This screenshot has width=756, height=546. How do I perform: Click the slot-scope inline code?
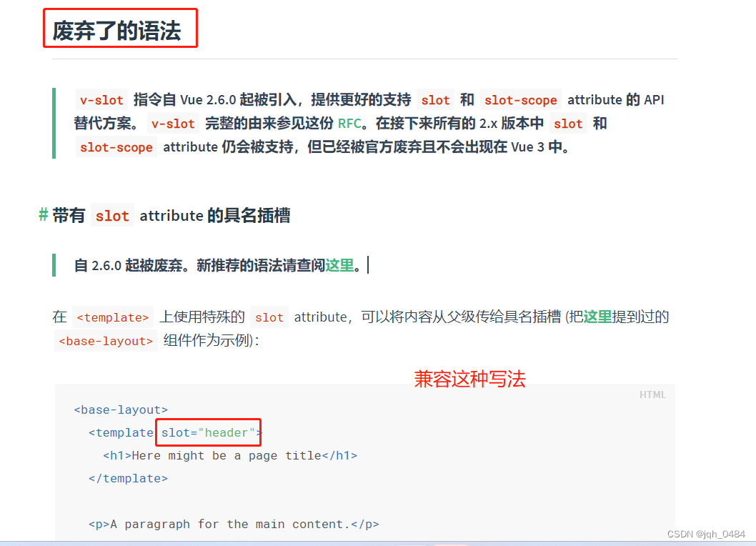pos(520,99)
